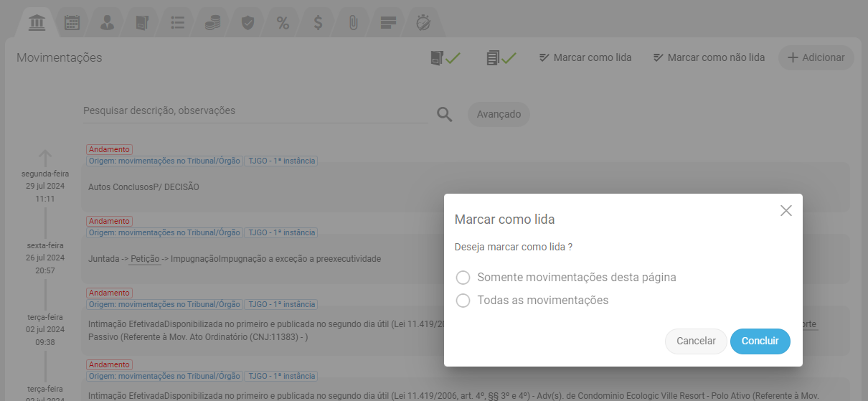This screenshot has width=868, height=401.
Task: Click the magnifier search icon
Action: coord(445,115)
